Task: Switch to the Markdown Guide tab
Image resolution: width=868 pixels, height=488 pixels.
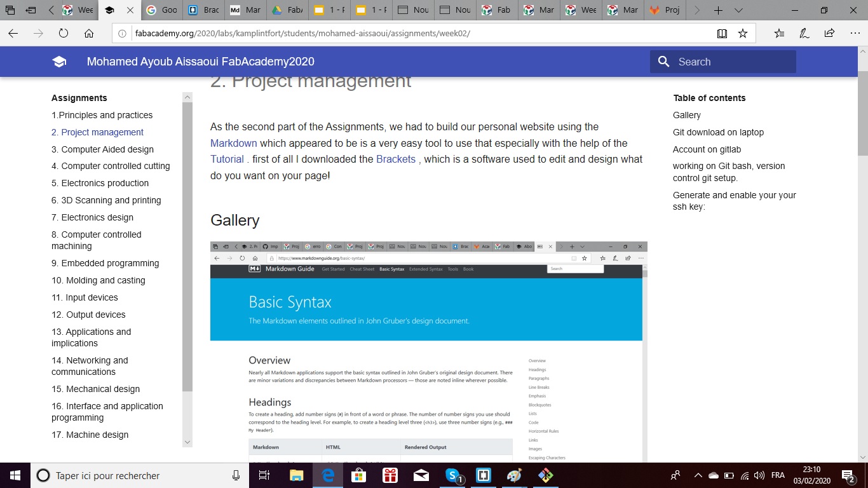Action: [x=245, y=11]
